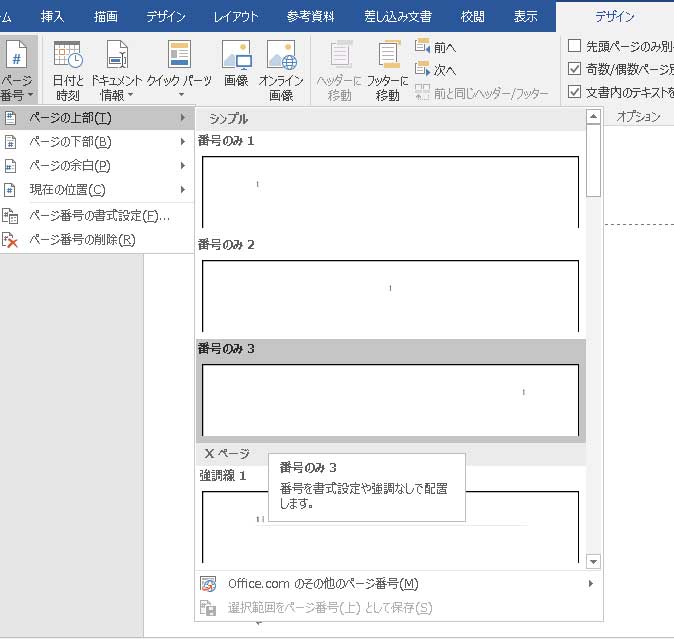This screenshot has width=674, height=639.
Task: Click gallery scrollbar down arrow
Action: [x=593, y=562]
